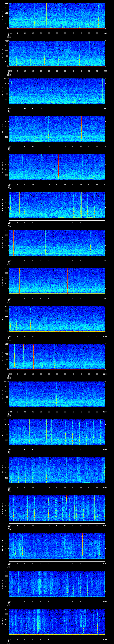Click the '1:04:00' start time label

pos(9,147)
